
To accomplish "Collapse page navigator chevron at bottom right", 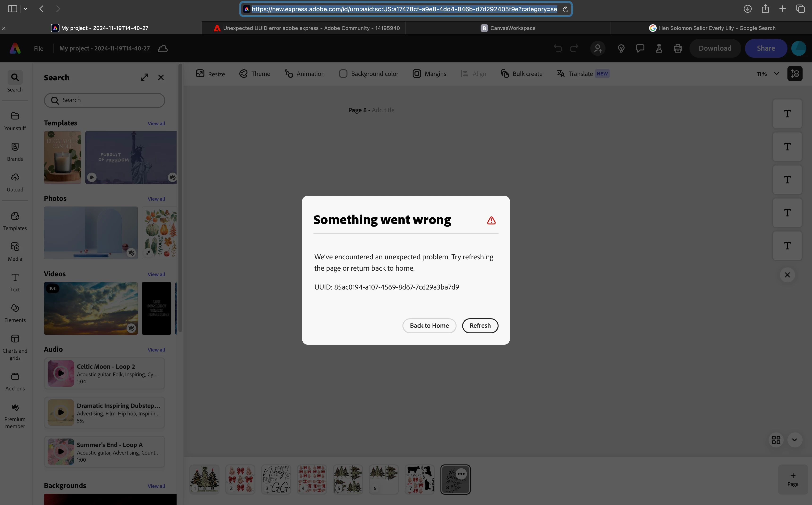I will tap(795, 440).
